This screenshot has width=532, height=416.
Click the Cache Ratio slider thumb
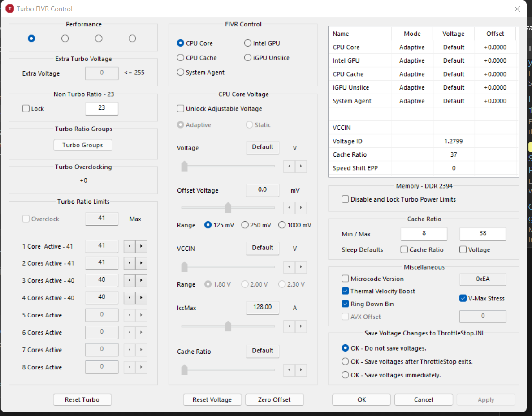coord(184,369)
